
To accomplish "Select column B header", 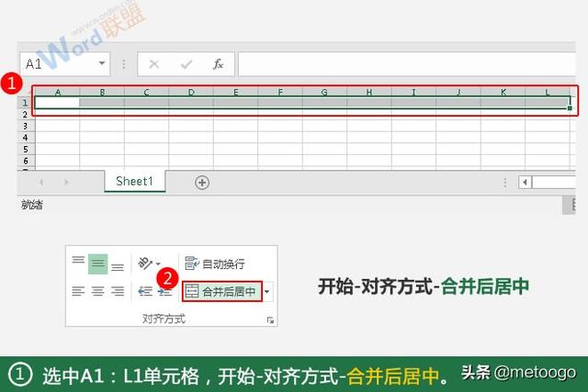I will pyautogui.click(x=102, y=92).
